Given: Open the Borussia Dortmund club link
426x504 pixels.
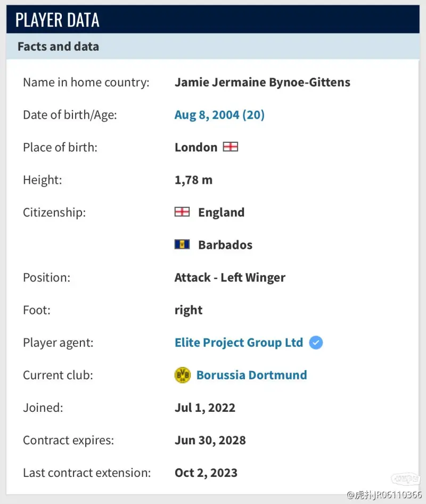Looking at the screenshot, I should pyautogui.click(x=251, y=375).
